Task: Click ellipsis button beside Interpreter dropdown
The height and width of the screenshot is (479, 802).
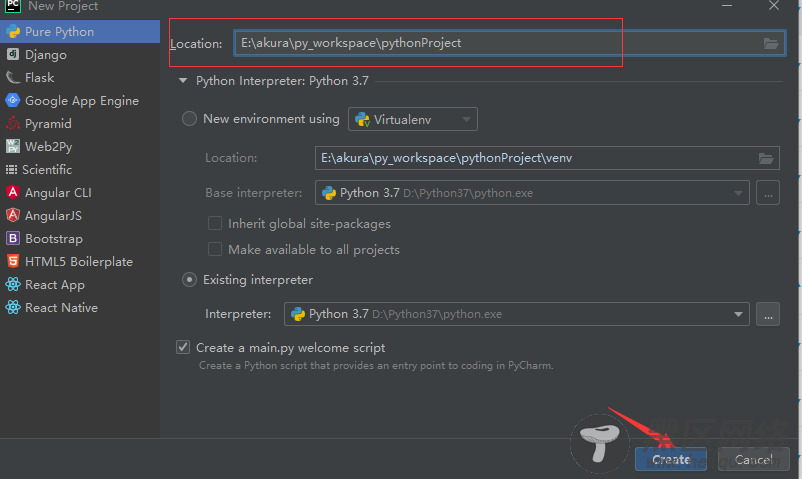Action: coord(768,314)
